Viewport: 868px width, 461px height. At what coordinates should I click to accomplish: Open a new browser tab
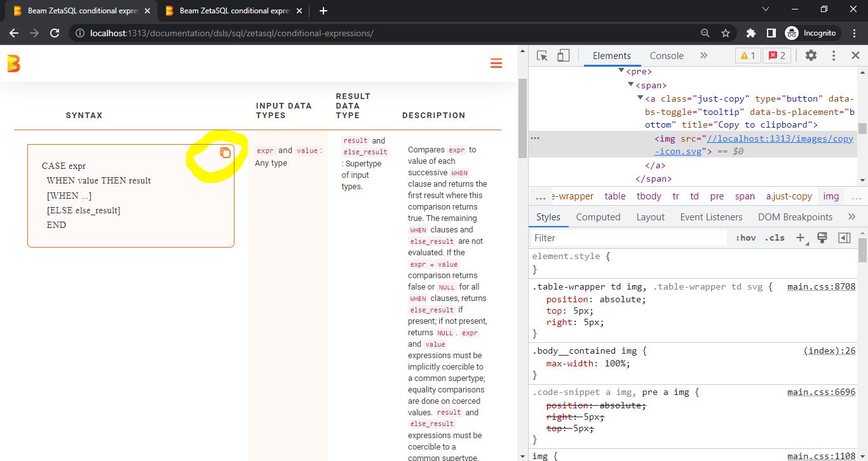(x=323, y=11)
